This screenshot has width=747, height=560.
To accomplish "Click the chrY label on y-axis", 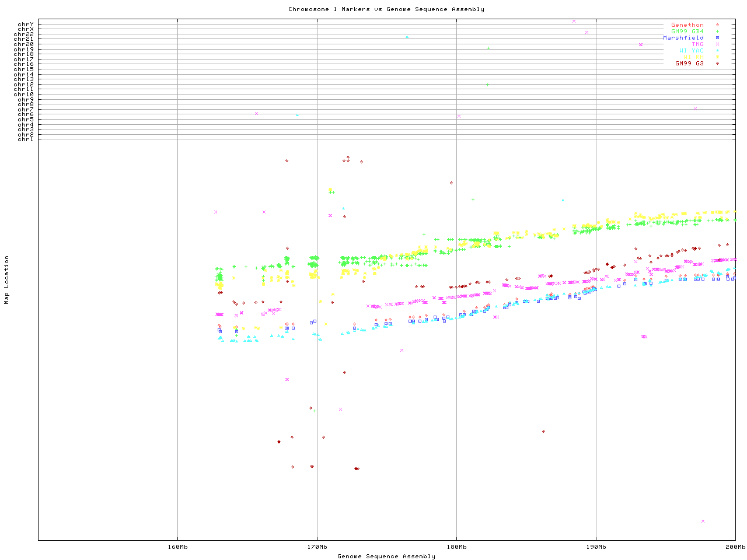I will click(x=26, y=24).
